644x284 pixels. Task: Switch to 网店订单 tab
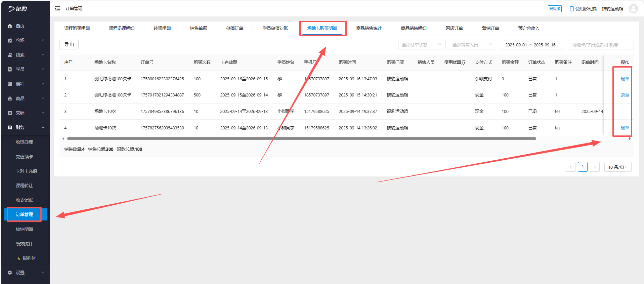[454, 28]
